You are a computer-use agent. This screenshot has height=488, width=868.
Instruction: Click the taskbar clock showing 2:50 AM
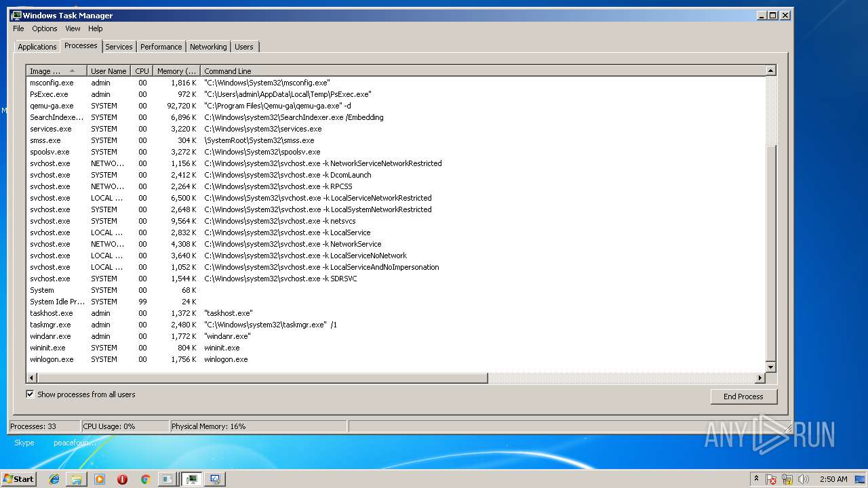click(x=833, y=479)
